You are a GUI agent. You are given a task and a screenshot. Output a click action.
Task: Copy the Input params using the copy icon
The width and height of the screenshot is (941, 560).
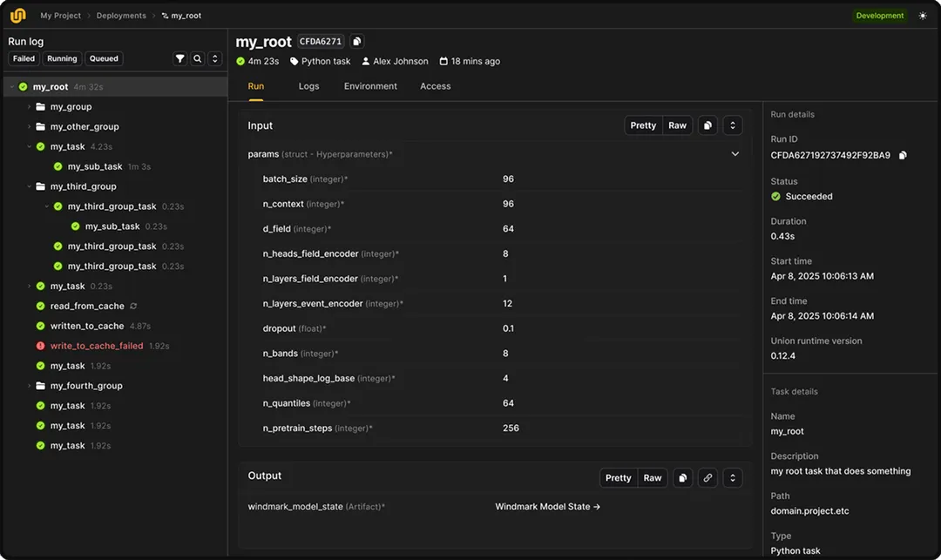(x=707, y=125)
